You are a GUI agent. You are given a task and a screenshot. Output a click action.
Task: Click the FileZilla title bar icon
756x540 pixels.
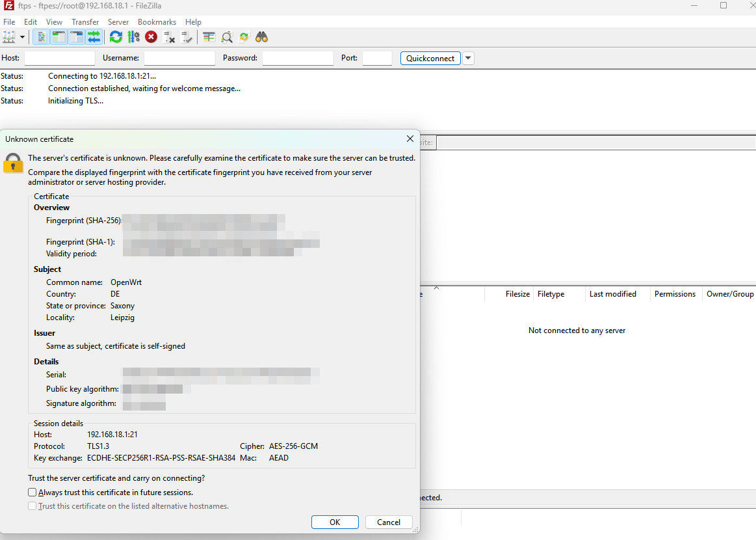[x=8, y=6]
